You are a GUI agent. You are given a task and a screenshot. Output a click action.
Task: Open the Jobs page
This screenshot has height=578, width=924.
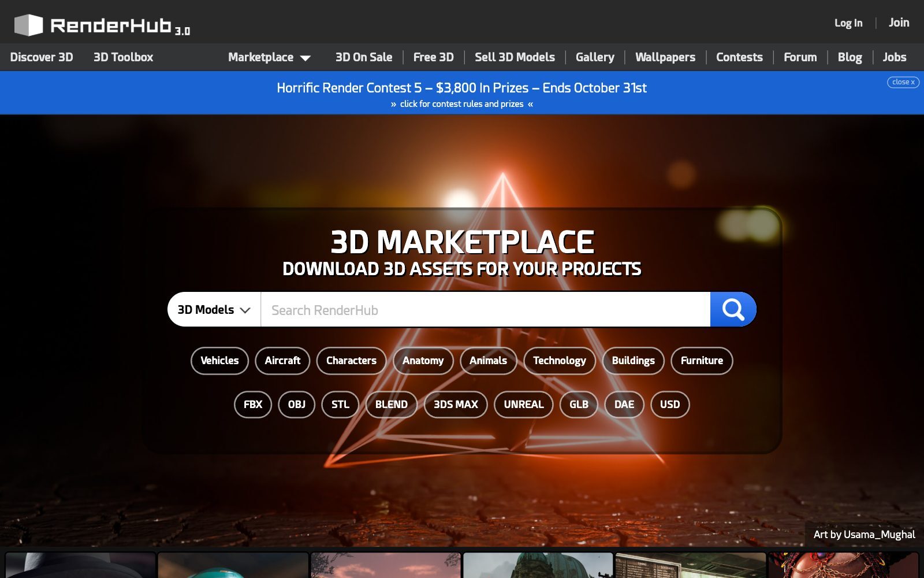click(x=895, y=57)
